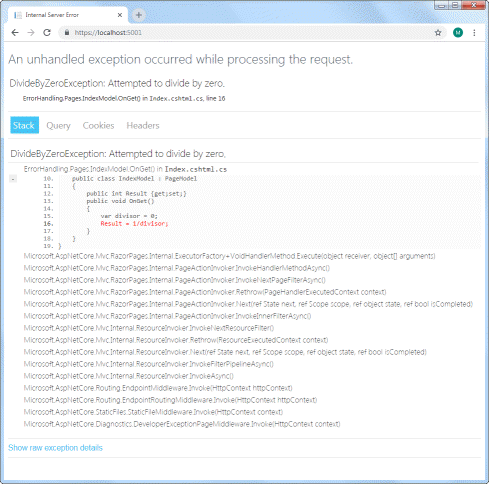Maximize the browser window
The image size is (489, 484).
click(455, 5)
